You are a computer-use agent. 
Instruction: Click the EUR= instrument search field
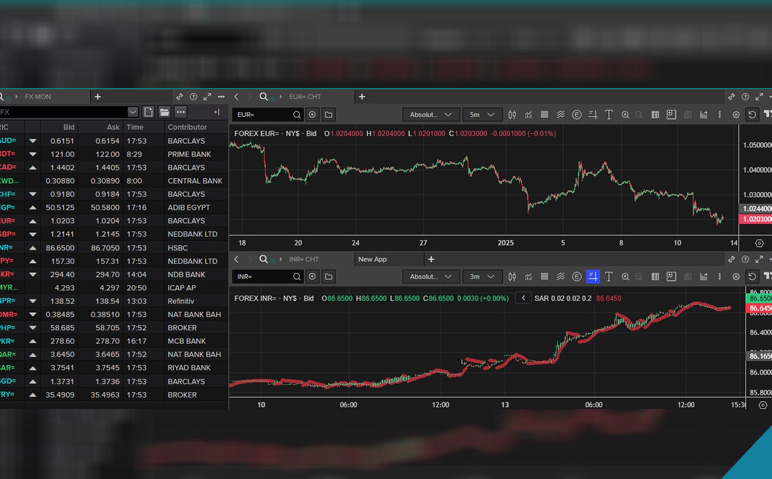[268, 115]
